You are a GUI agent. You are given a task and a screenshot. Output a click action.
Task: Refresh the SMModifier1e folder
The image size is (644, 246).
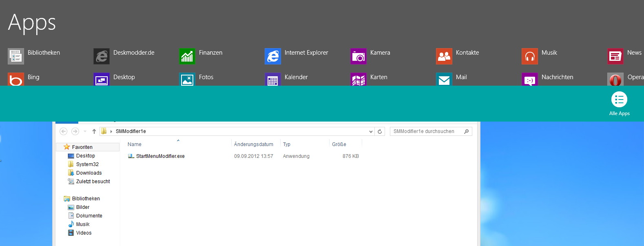[x=380, y=131]
